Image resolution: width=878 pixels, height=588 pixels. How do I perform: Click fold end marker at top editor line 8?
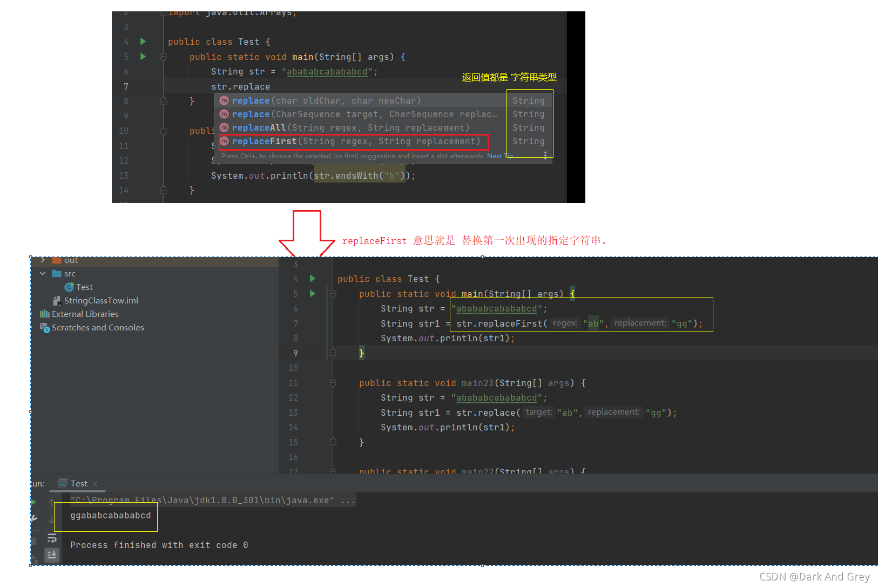[x=164, y=101]
